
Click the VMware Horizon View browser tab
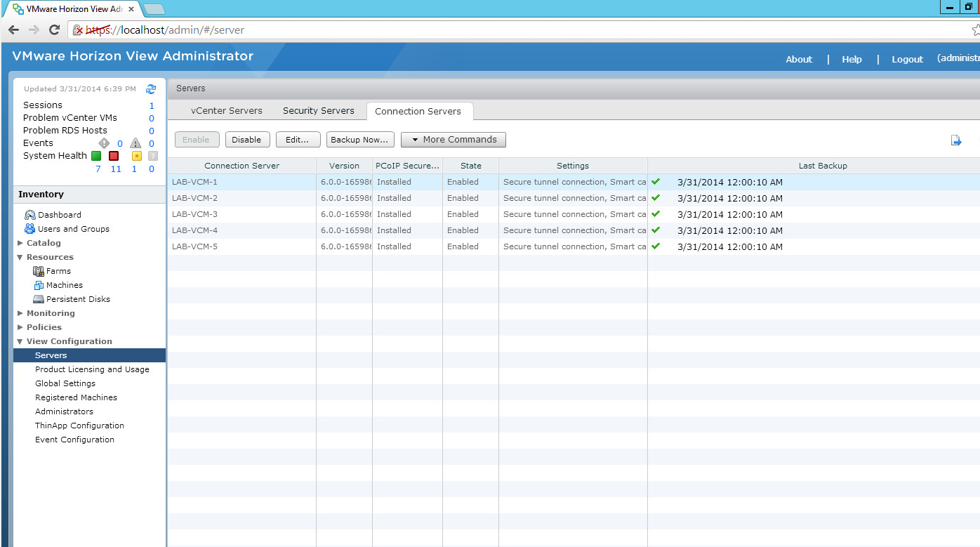[x=72, y=9]
